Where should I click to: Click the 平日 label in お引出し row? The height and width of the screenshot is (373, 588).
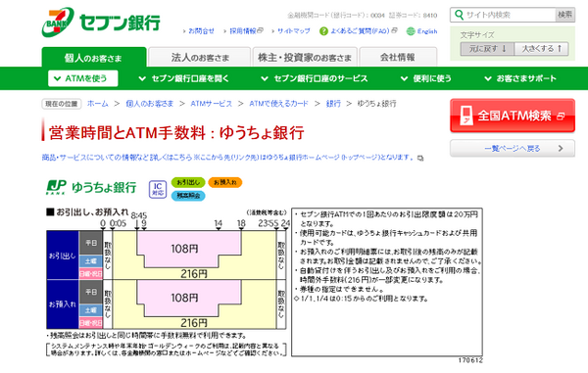point(91,243)
